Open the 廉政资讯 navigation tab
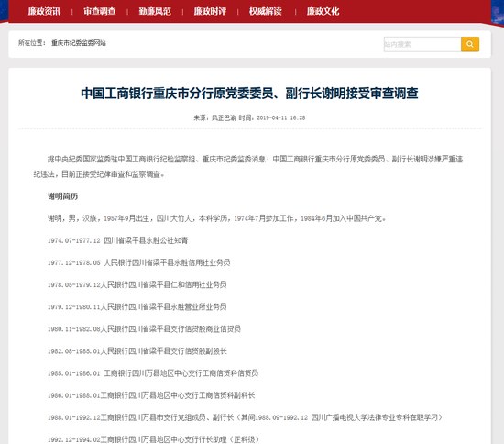This screenshot has width=504, height=444. pyautogui.click(x=44, y=11)
